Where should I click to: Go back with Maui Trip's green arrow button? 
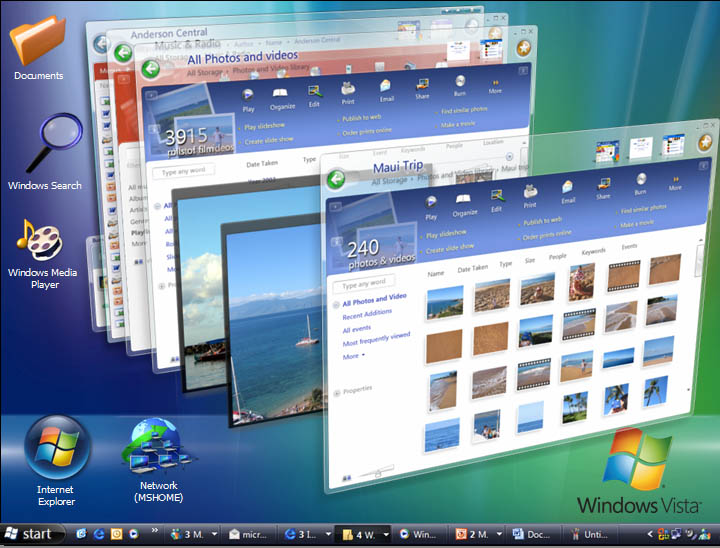click(x=336, y=180)
